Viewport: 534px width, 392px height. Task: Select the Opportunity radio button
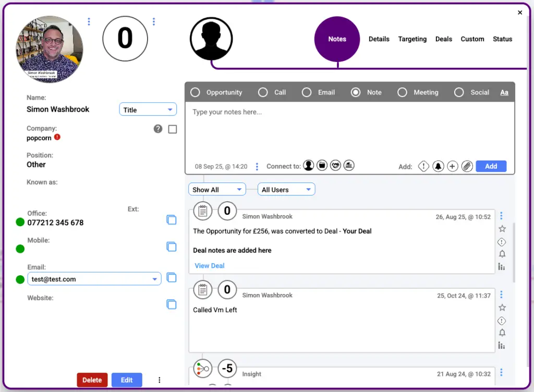click(x=195, y=92)
